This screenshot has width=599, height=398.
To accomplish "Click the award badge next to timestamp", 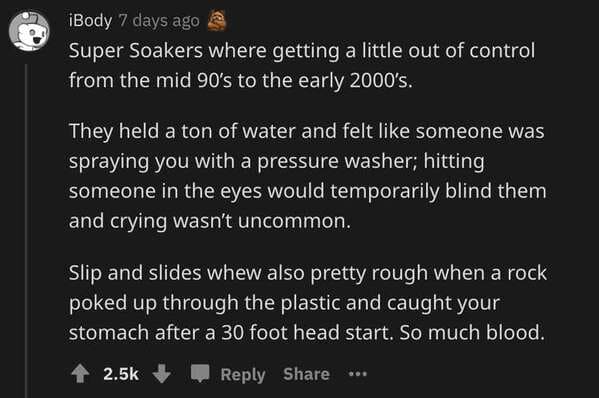I will 217,20.
